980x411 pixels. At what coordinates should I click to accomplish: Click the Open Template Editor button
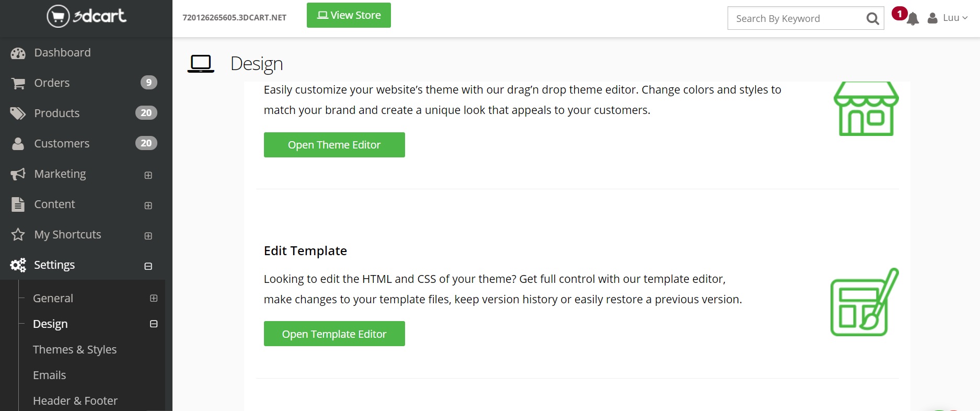[x=334, y=334]
